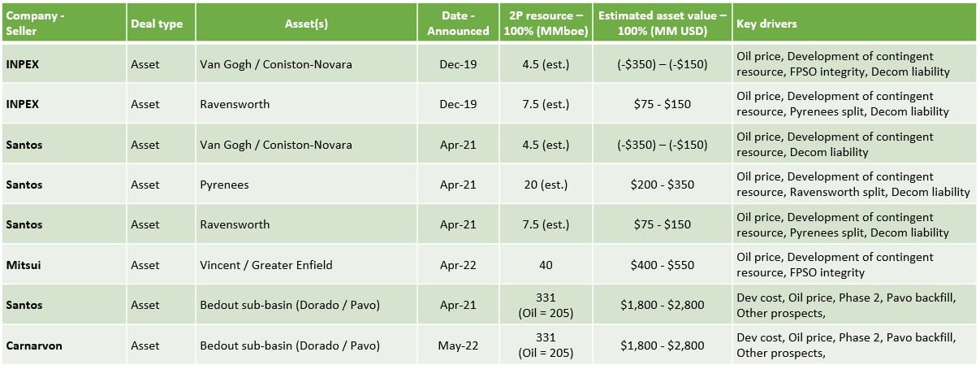Select the "Estimated asset value" column header
Screen dimensions: 980x365
[x=662, y=24]
